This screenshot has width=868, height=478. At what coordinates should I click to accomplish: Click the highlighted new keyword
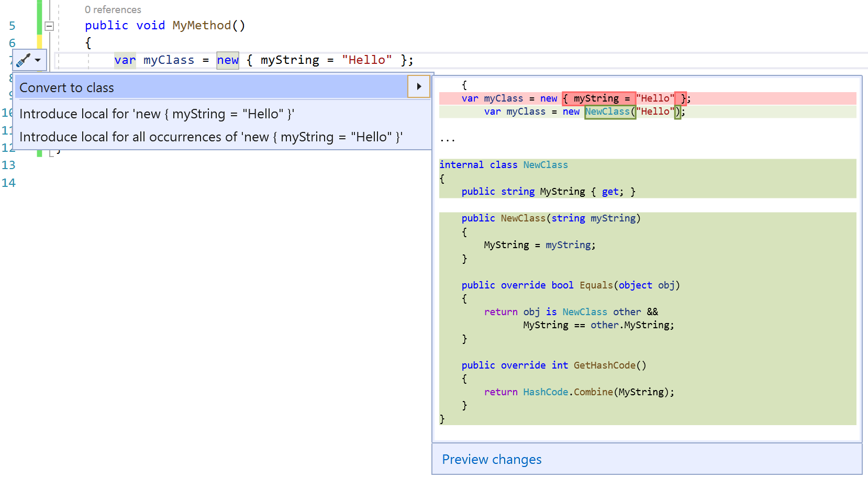227,60
